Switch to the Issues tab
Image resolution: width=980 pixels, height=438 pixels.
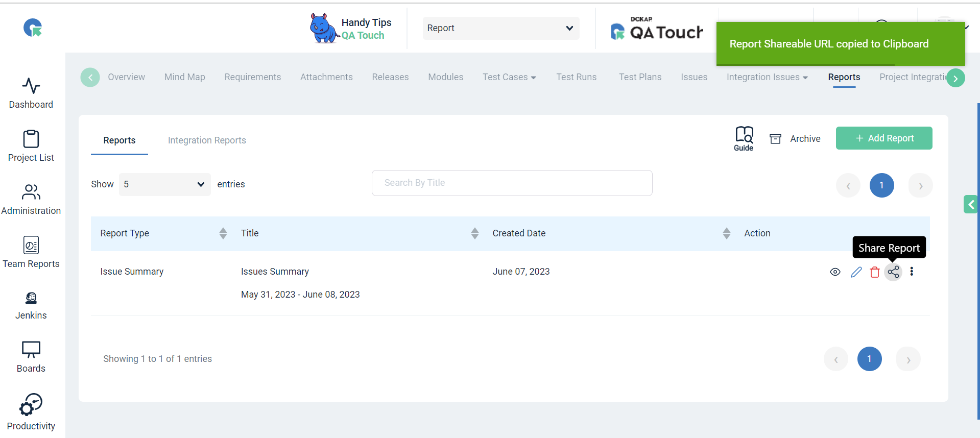tap(694, 77)
